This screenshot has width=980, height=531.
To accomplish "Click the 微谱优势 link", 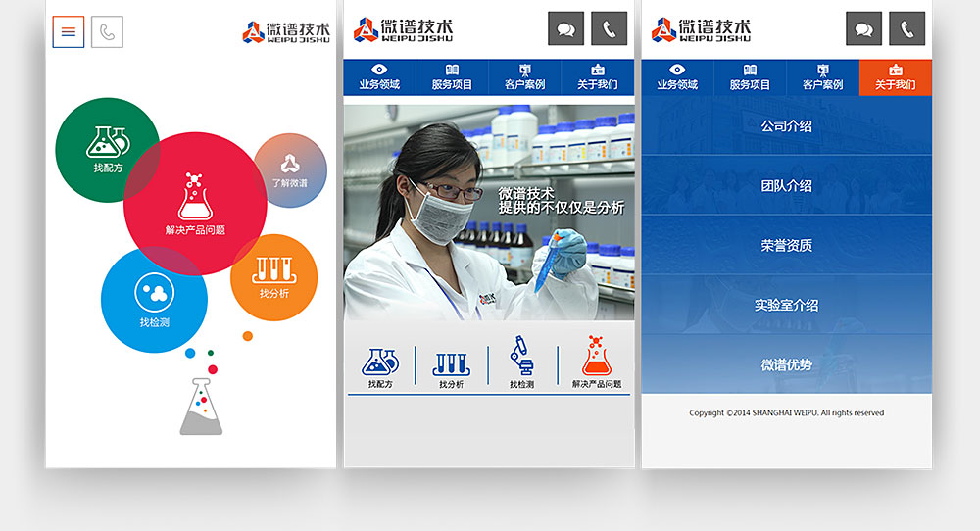I will click(x=786, y=365).
